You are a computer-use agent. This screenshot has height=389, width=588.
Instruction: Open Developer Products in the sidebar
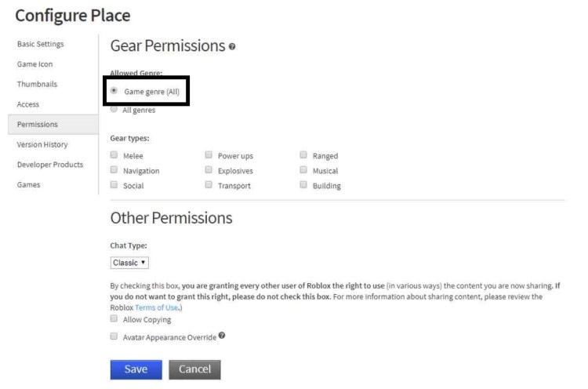pos(50,165)
